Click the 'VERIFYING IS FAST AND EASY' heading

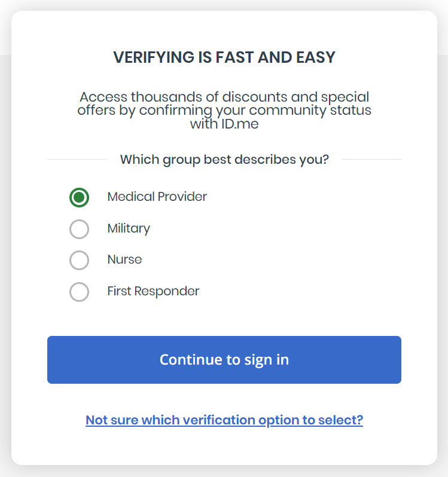224,57
